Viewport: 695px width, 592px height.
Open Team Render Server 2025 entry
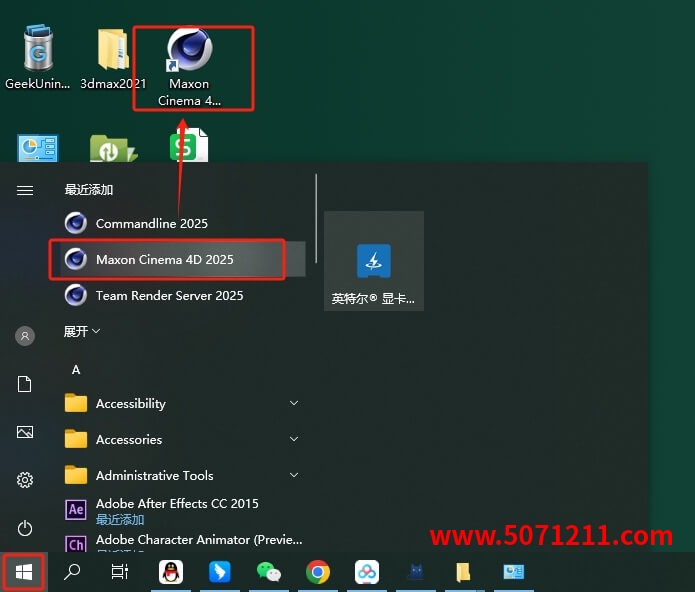click(169, 296)
